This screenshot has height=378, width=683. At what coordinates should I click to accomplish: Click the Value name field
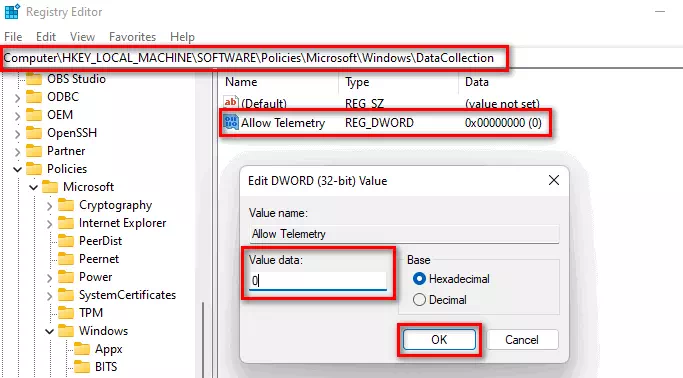tap(404, 234)
